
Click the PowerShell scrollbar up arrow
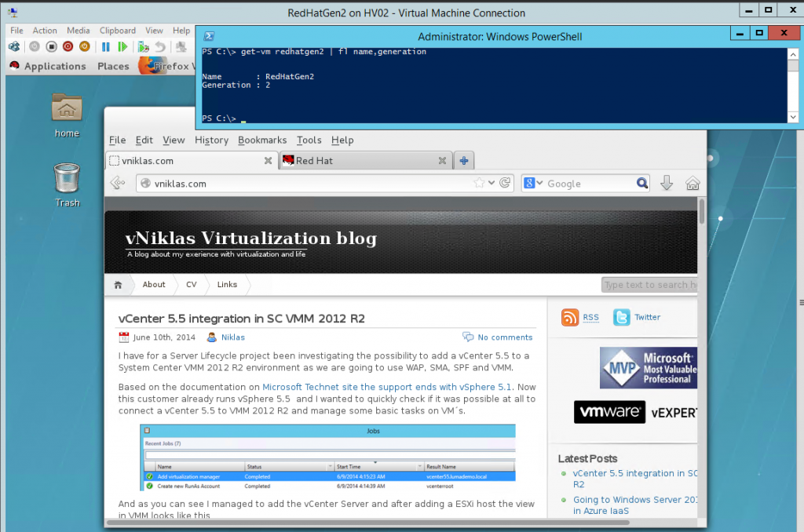pos(793,54)
